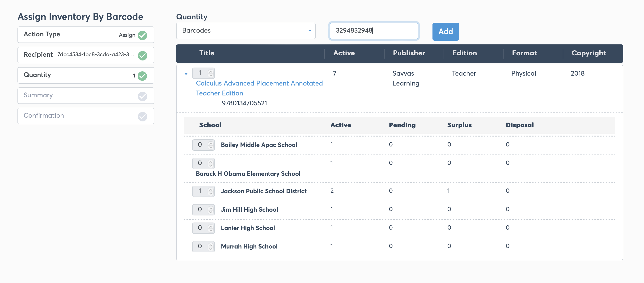Viewport: 644px width, 283px height.
Task: Open the Confirmation step
Action: [x=86, y=116]
